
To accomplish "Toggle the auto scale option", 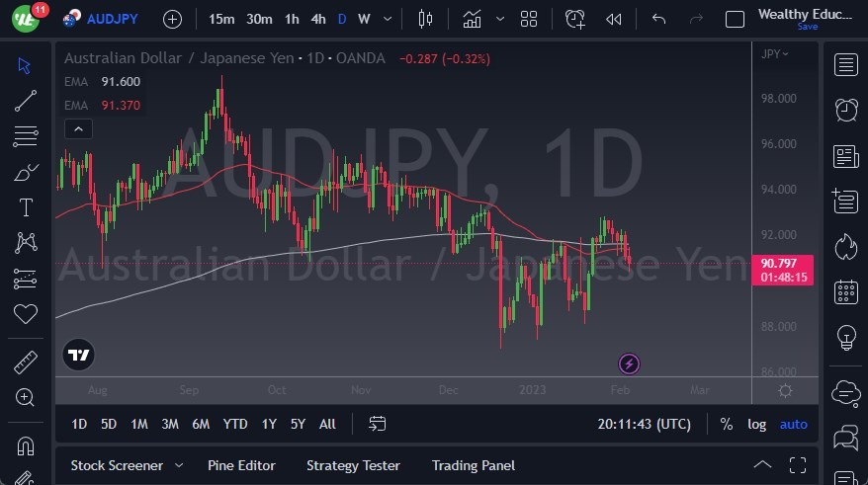I will pyautogui.click(x=793, y=424).
